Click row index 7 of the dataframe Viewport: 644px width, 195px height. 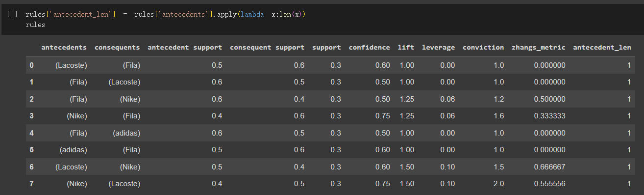[x=31, y=184]
